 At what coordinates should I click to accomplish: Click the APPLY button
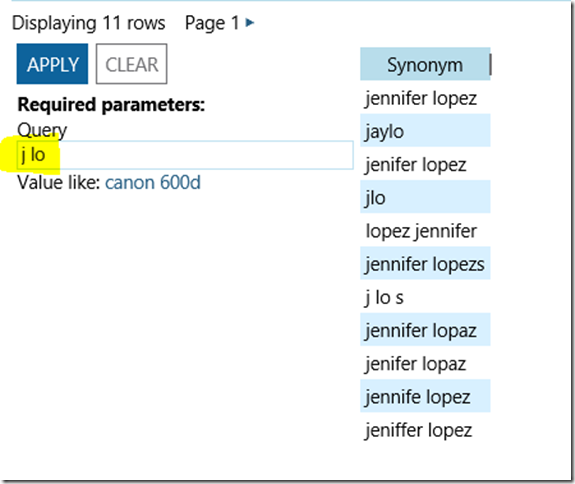(52, 64)
